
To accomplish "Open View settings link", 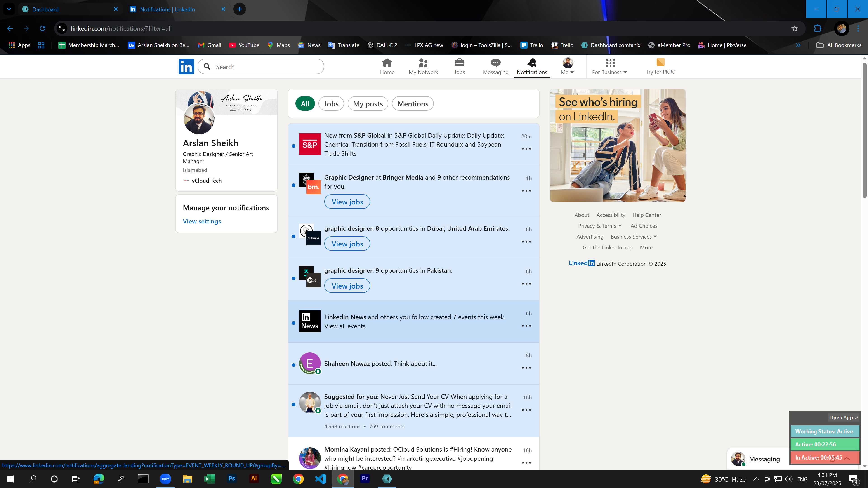I will pyautogui.click(x=202, y=221).
